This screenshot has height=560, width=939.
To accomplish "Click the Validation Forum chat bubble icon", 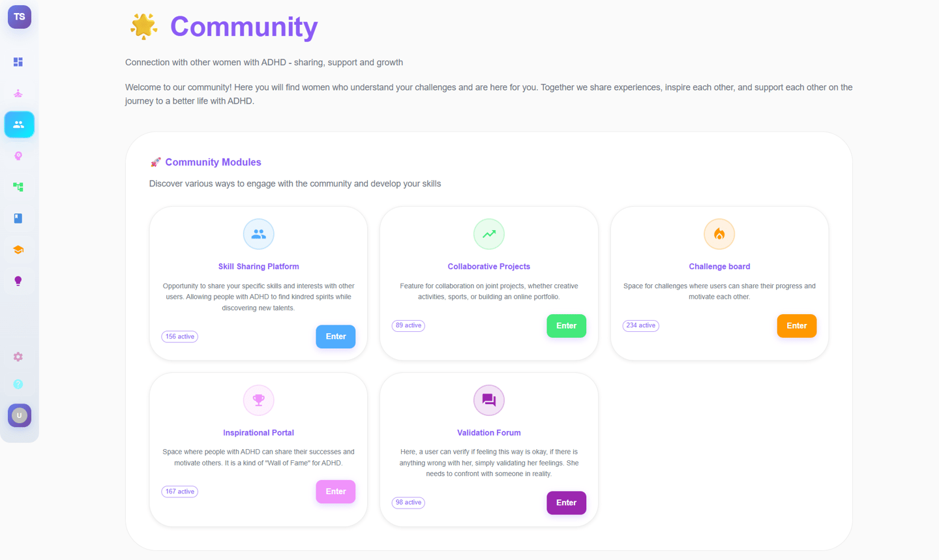I will click(489, 400).
